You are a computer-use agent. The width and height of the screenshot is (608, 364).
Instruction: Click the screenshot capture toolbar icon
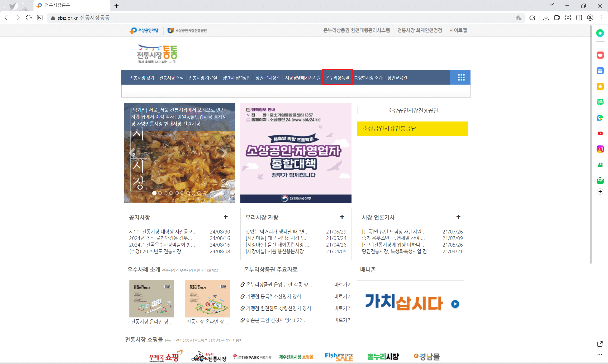(568, 18)
